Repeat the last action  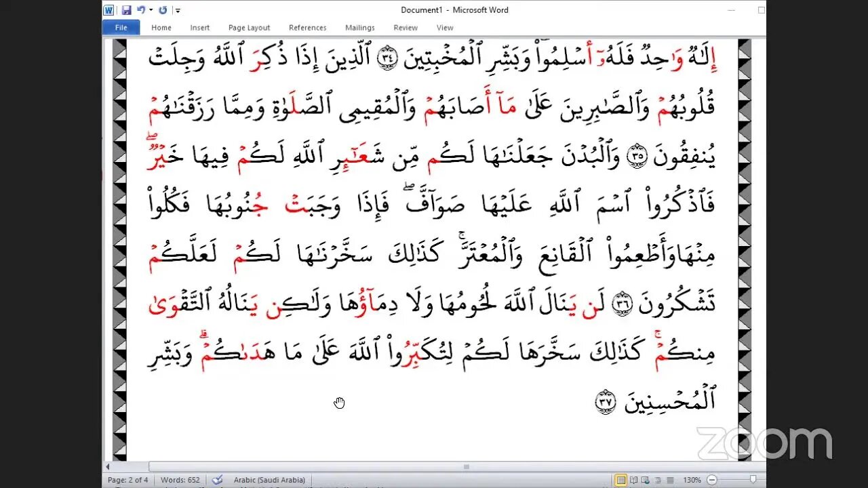point(163,10)
